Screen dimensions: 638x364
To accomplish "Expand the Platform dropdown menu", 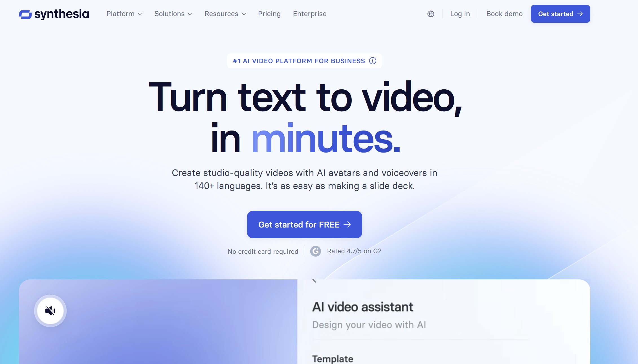I will coord(124,14).
